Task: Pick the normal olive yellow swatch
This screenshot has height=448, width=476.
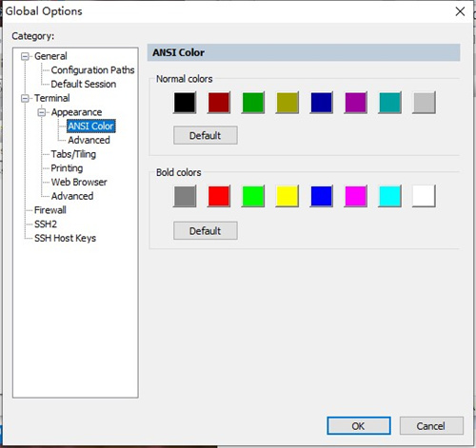Action: [x=288, y=103]
